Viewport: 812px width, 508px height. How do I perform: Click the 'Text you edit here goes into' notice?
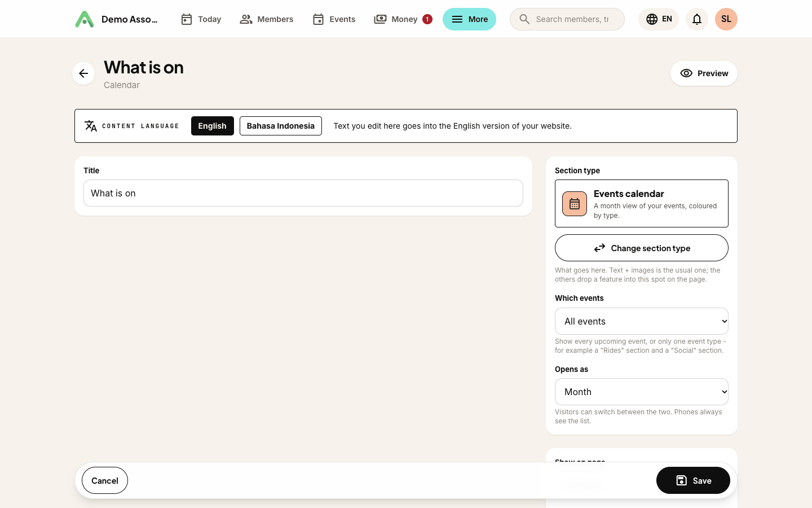452,126
